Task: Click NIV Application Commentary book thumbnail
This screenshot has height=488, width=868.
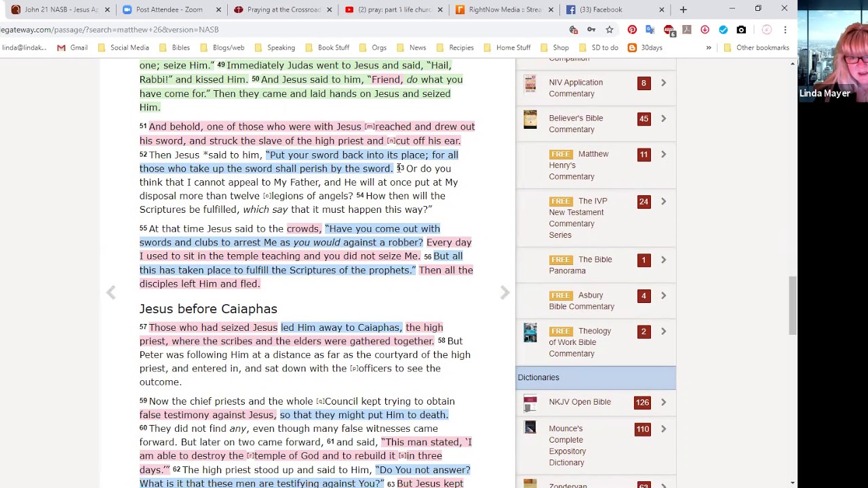Action: point(530,84)
